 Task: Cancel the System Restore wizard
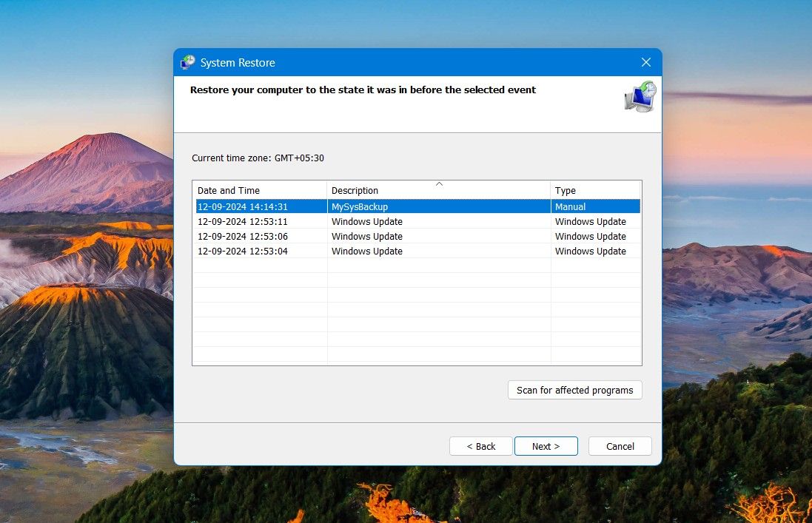[x=620, y=446]
